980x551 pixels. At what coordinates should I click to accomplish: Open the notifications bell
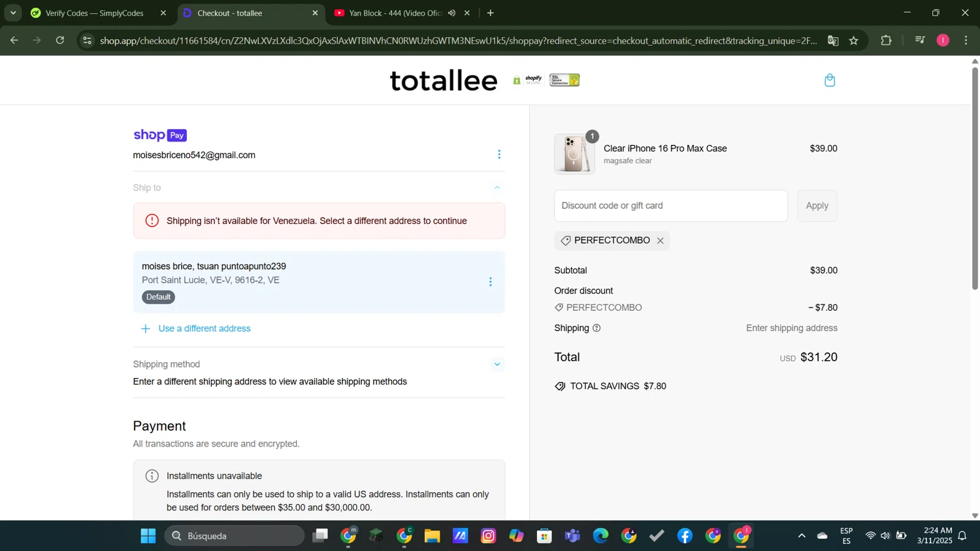962,536
